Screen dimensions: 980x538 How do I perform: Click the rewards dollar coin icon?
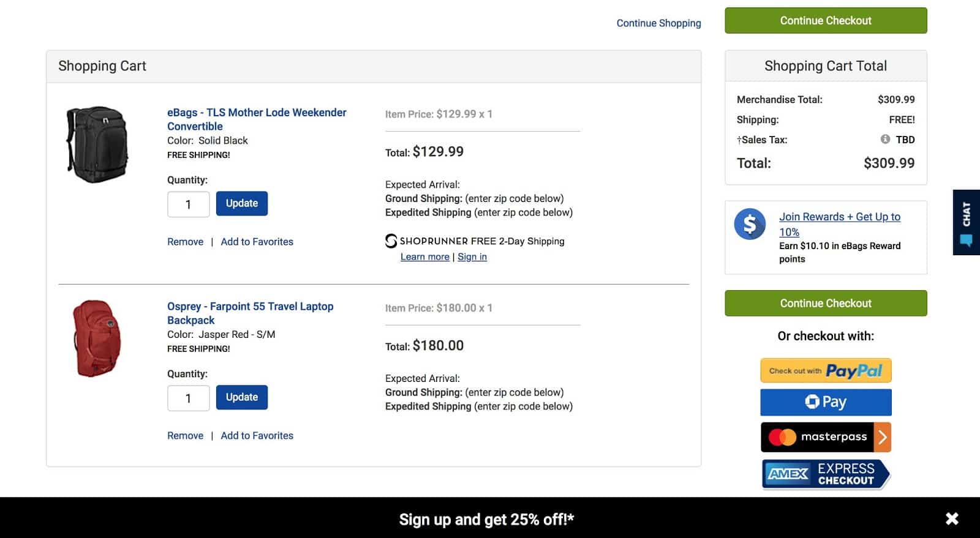[x=750, y=224]
